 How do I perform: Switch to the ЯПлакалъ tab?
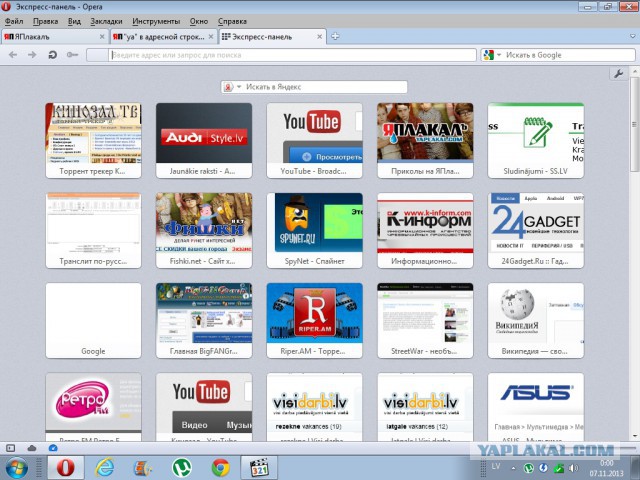click(x=54, y=37)
